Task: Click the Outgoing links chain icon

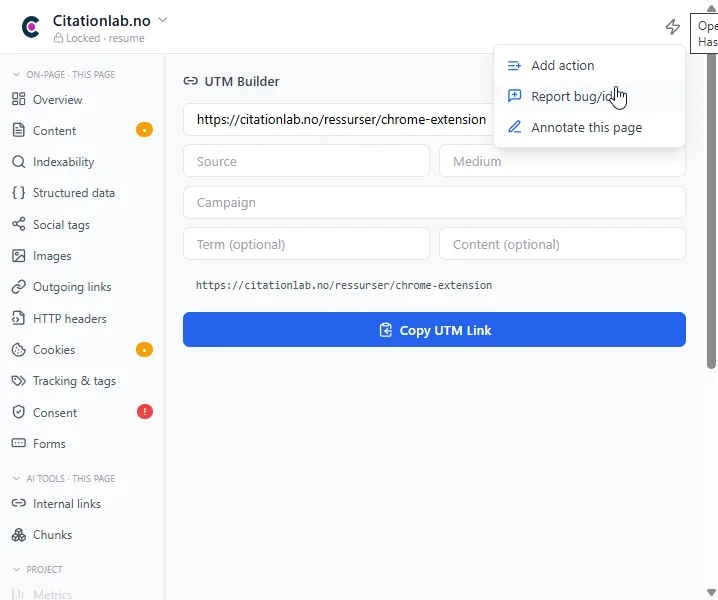Action: (18, 287)
